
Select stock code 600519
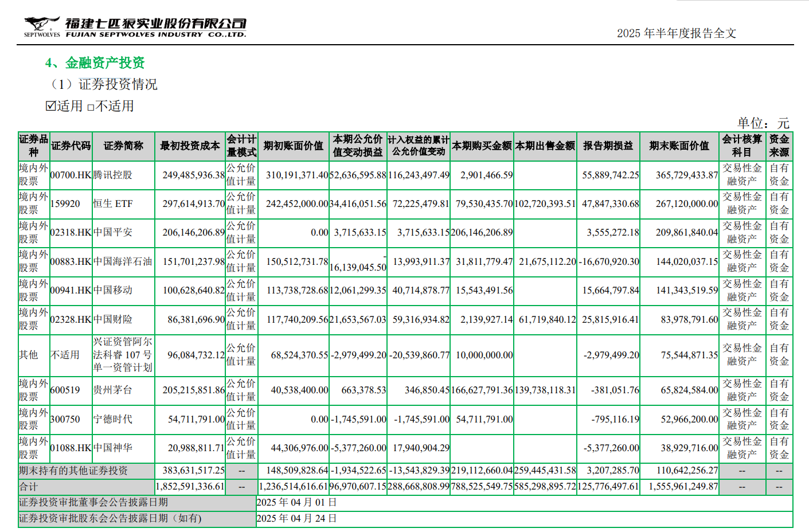click(x=65, y=390)
